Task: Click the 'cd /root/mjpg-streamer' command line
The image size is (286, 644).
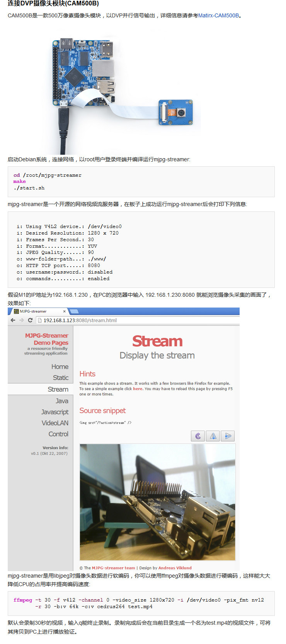Action: 48,175
